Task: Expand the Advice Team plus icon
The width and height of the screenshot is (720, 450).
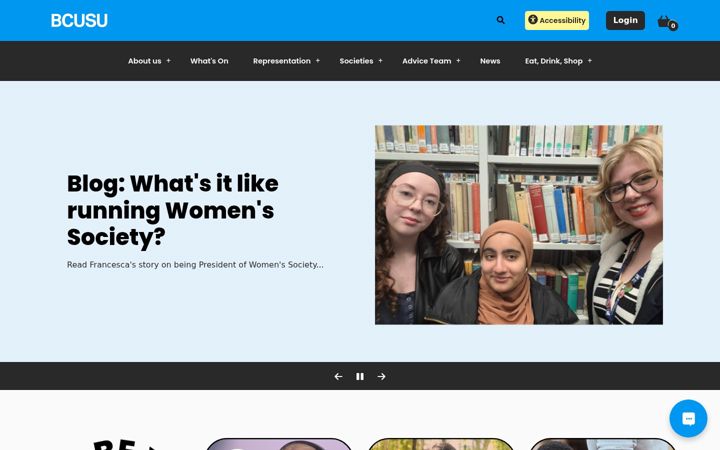Action: [458, 61]
